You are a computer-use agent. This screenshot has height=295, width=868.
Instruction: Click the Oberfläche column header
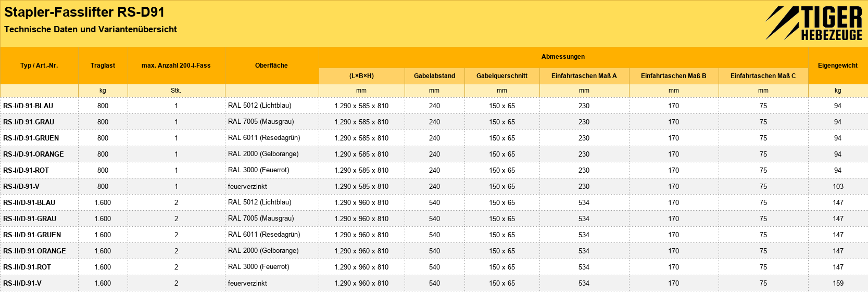pos(271,66)
